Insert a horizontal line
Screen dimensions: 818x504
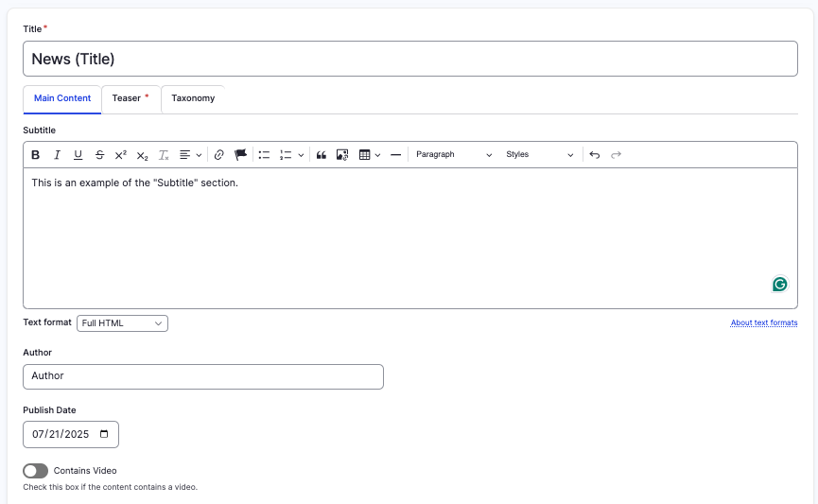395,155
